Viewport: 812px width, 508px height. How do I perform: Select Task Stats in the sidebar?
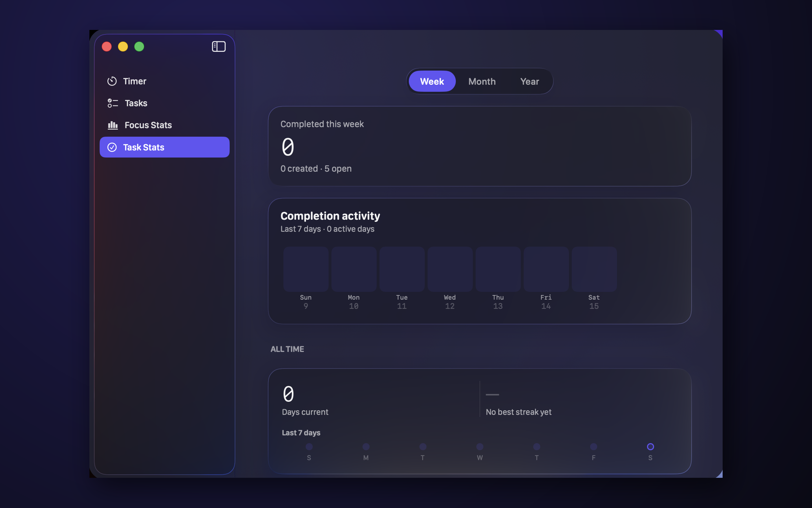(x=164, y=147)
